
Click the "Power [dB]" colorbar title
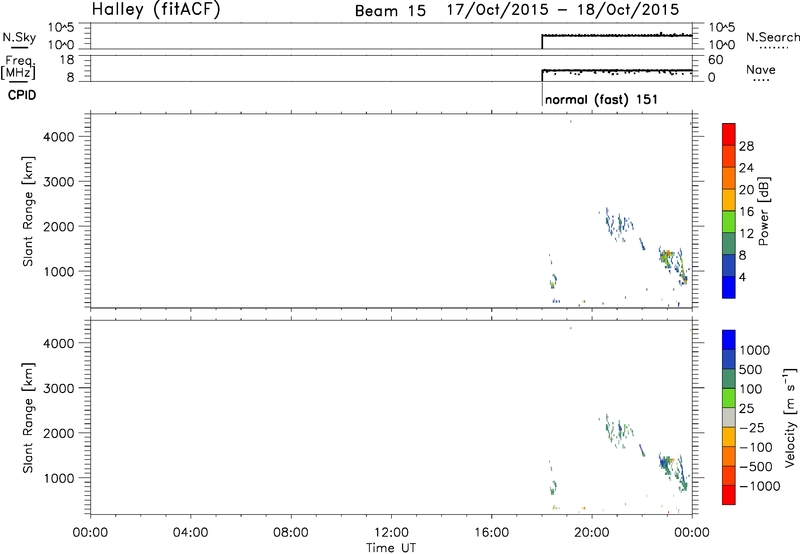pyautogui.click(x=763, y=211)
